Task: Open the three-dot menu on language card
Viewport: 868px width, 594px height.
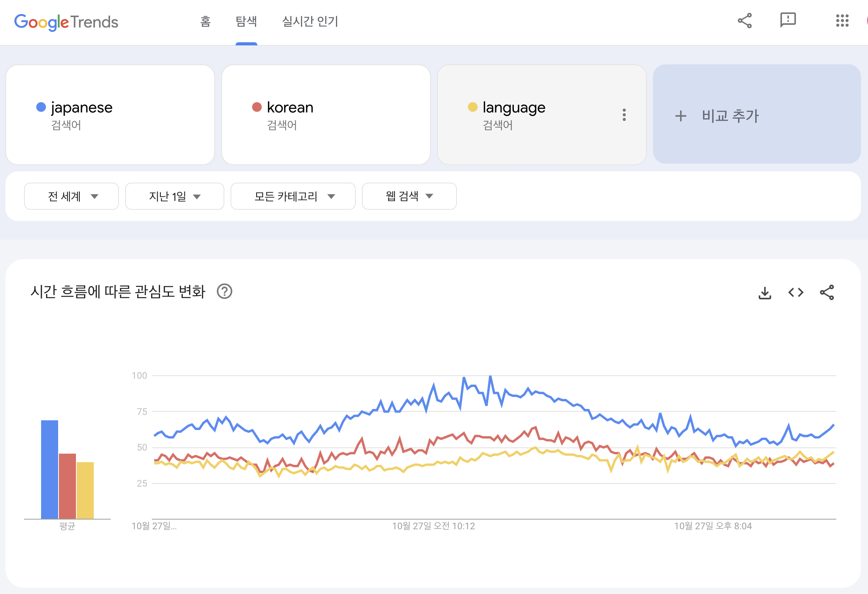Action: 624,115
